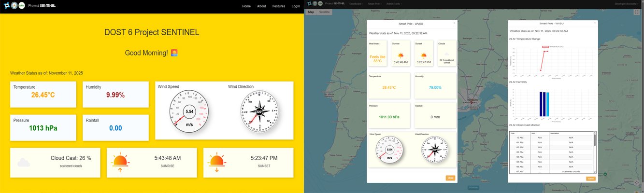Viewport: 644px width, 193px height.
Task: Click the map camera pan control icon
Action: pos(636,183)
